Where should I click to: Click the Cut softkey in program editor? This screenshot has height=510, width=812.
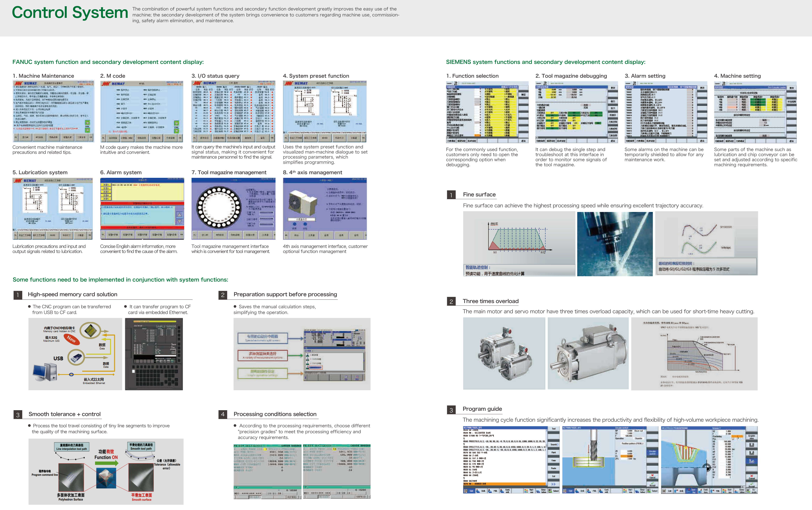(x=554, y=476)
